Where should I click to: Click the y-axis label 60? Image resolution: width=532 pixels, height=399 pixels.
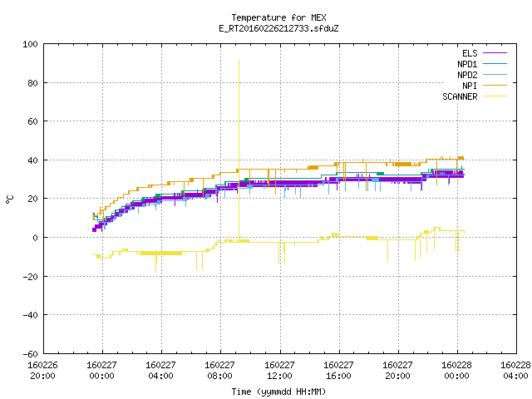(x=32, y=121)
